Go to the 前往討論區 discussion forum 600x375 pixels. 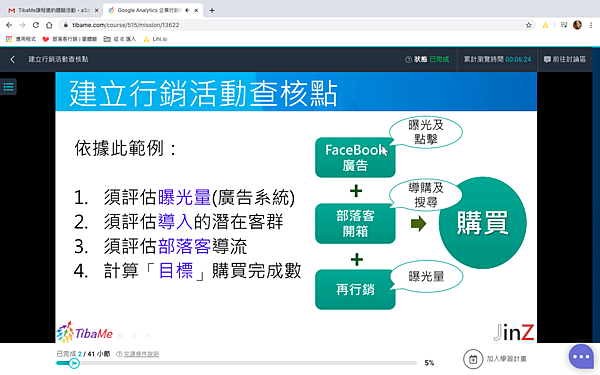[565, 59]
